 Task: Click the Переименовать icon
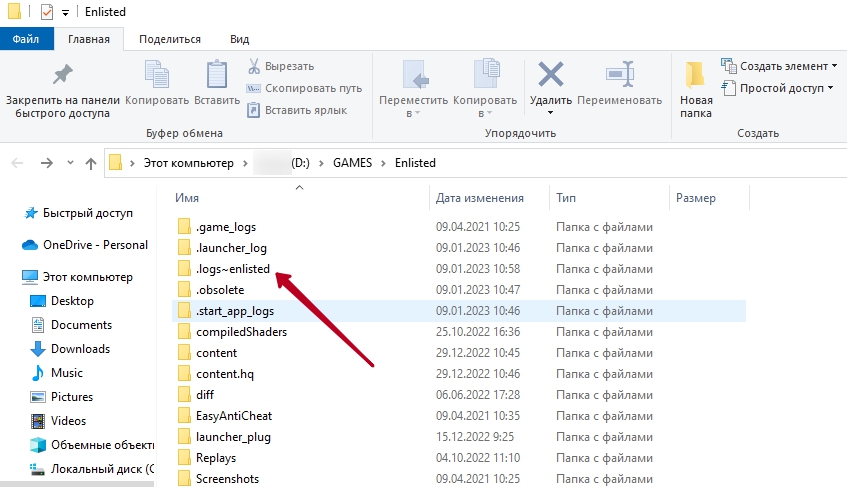tap(620, 74)
